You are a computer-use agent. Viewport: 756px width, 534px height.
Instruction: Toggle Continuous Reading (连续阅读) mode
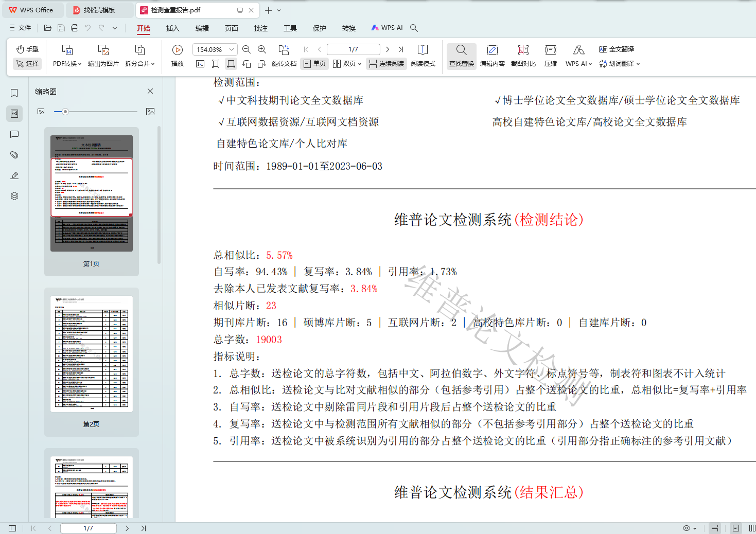tap(387, 64)
